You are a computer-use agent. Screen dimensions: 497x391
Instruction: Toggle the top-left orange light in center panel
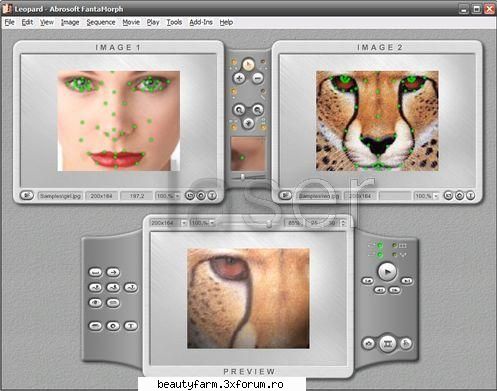234,61
